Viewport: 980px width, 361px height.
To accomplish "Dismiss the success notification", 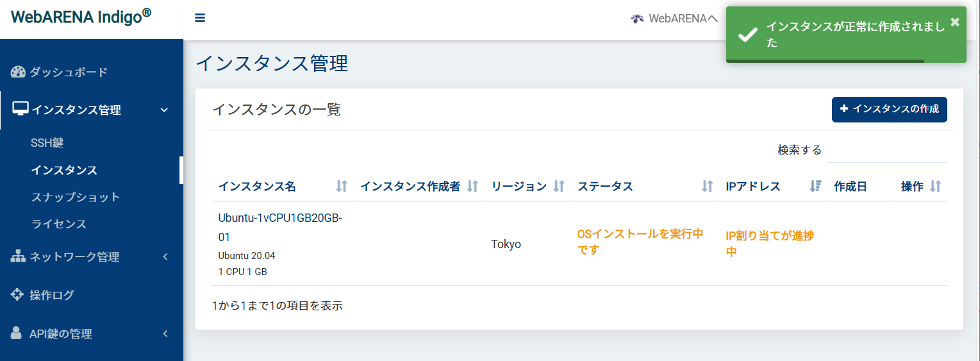I will click(x=955, y=22).
